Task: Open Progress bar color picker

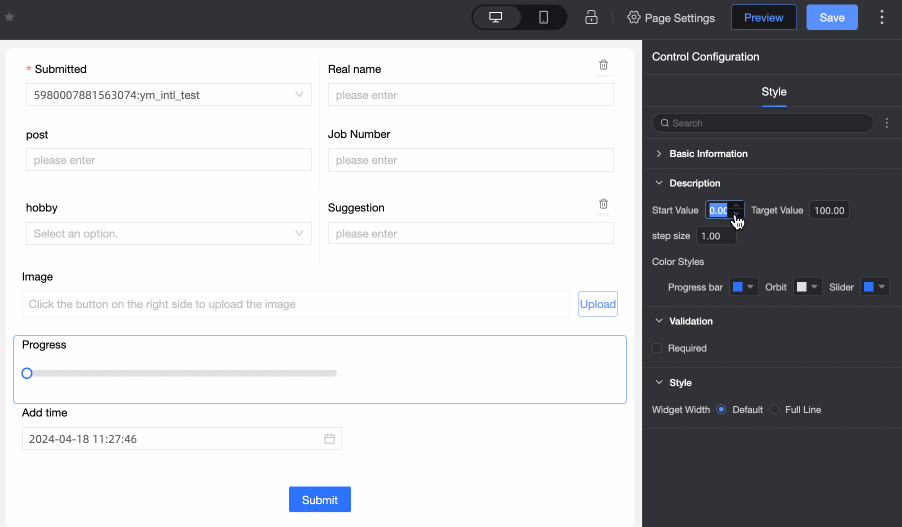Action: [743, 287]
